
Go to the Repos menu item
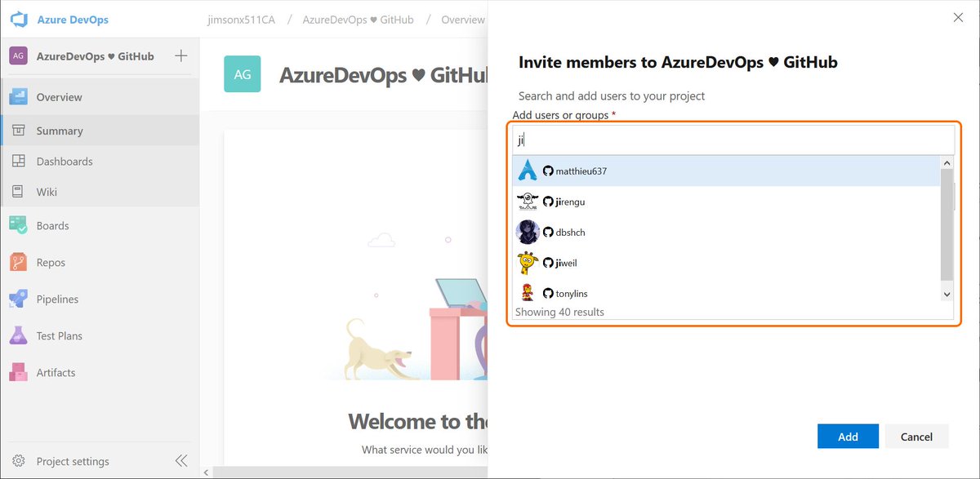pyautogui.click(x=51, y=262)
